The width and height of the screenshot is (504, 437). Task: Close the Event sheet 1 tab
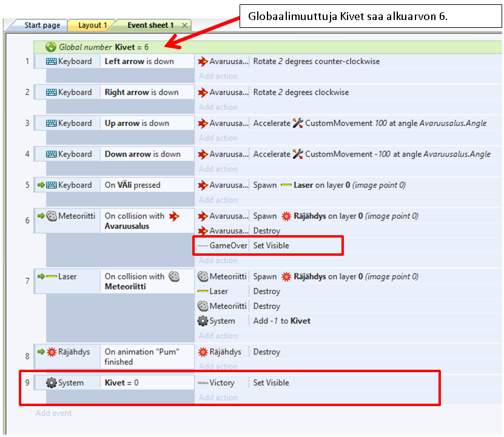click(x=185, y=25)
